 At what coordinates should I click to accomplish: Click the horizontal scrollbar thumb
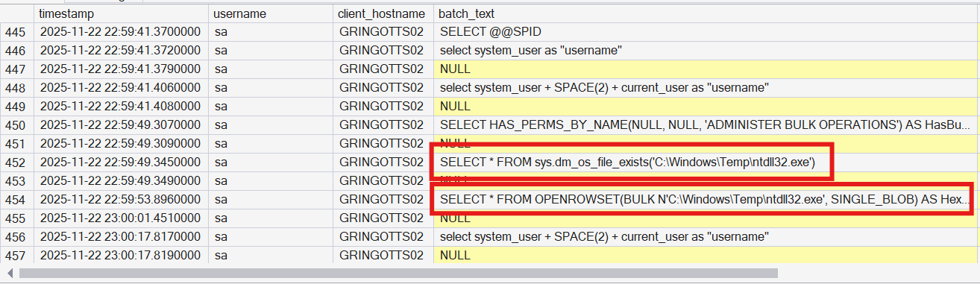coord(398,274)
